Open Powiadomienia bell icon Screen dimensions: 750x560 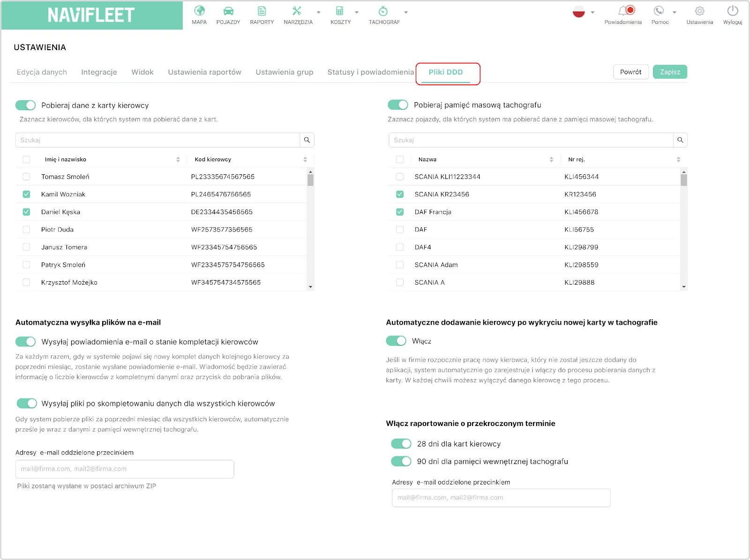point(623,11)
